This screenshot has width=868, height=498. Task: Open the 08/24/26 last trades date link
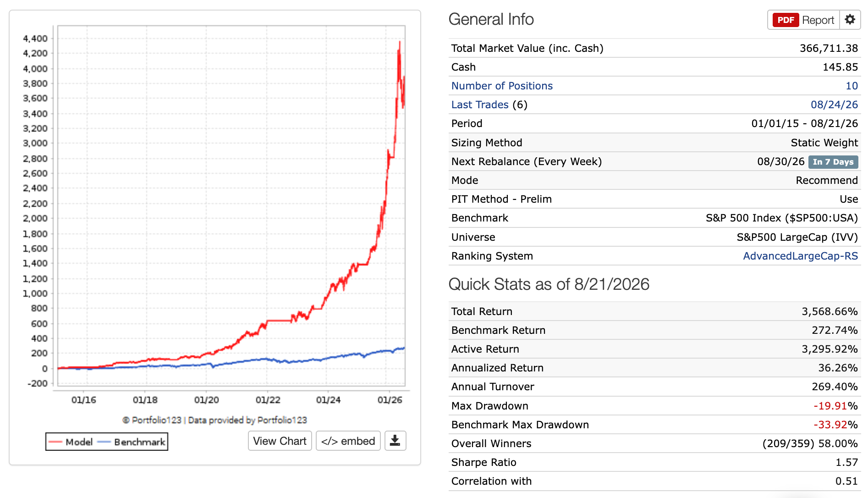[x=834, y=105]
